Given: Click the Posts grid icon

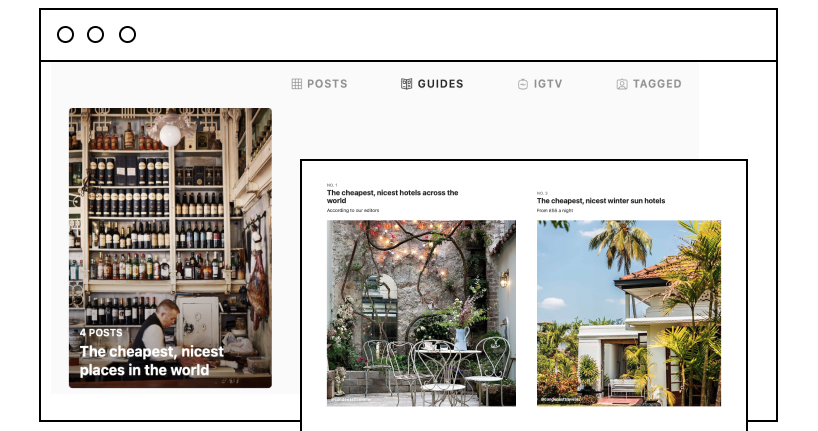Looking at the screenshot, I should pos(296,84).
